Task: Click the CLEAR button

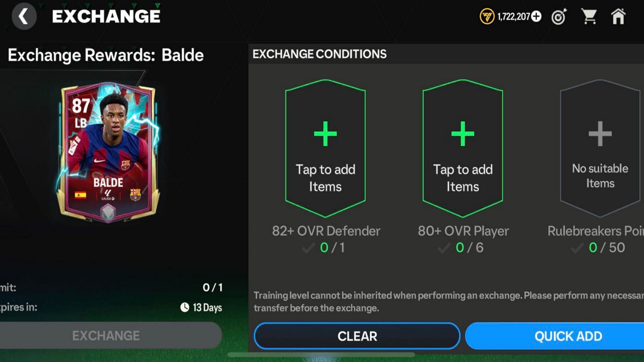Action: point(357,336)
